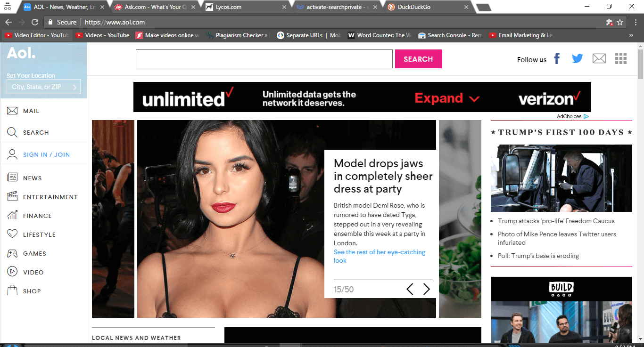Submit location with the ZIP field arrow
Viewport: 644px width, 347px height.
(74, 87)
